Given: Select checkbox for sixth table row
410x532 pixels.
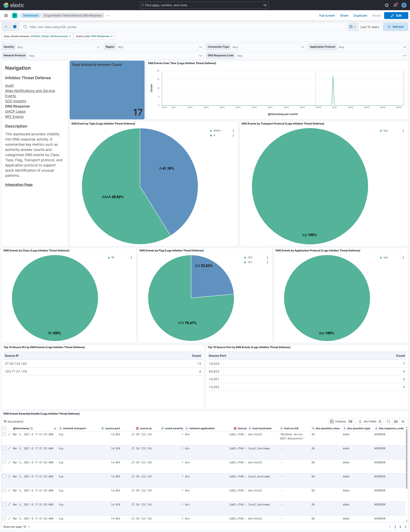Looking at the screenshot, I should tap(4, 504).
